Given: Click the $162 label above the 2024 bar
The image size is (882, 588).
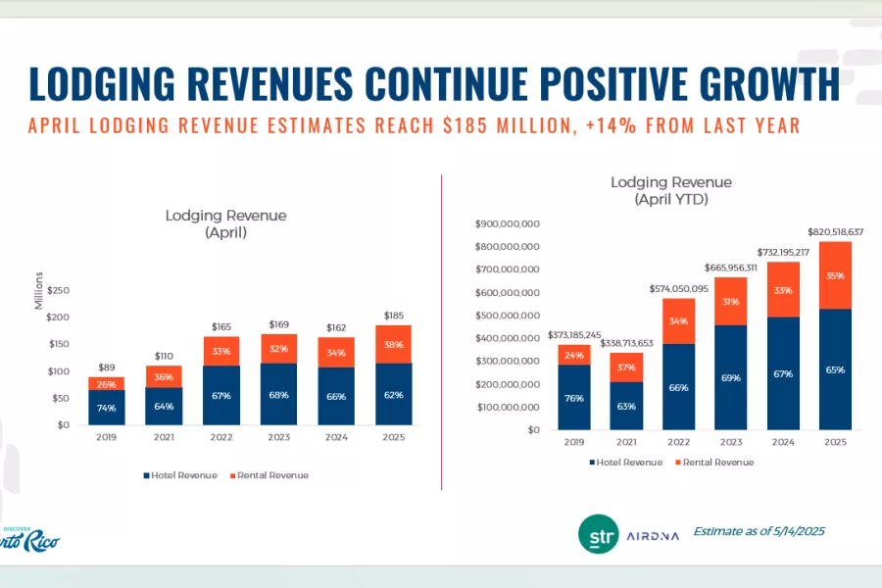Looking at the screenshot, I should coord(336,327).
